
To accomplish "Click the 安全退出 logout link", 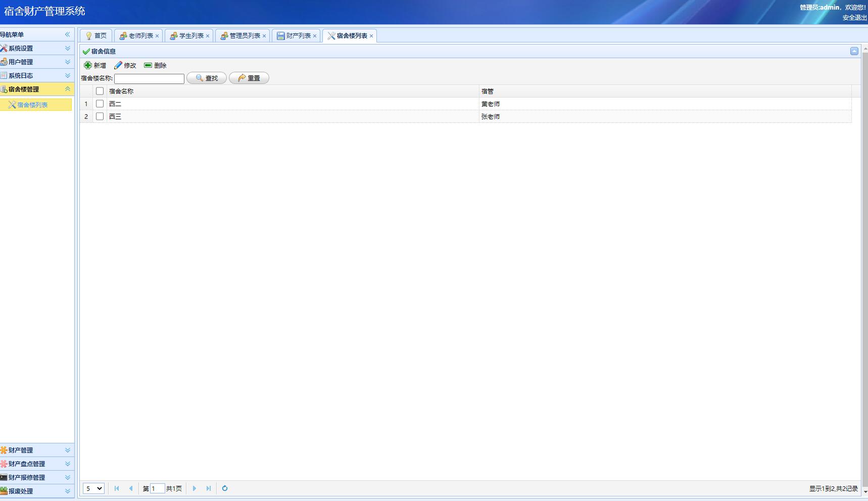I will 854,18.
